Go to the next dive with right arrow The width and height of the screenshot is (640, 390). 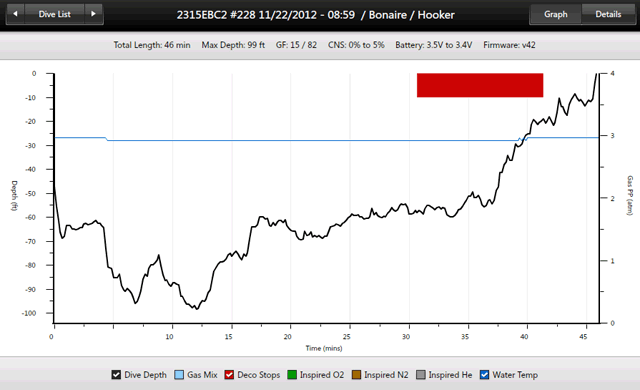[x=93, y=14]
